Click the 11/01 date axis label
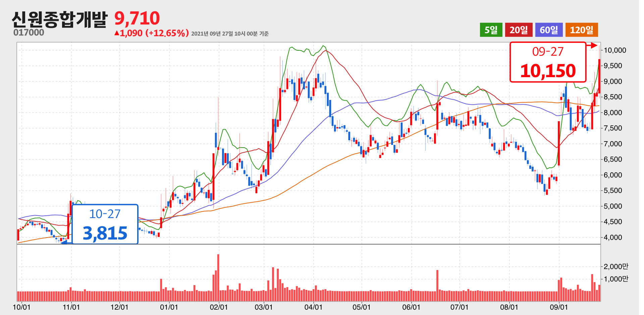644x315 pixels. 71,307
